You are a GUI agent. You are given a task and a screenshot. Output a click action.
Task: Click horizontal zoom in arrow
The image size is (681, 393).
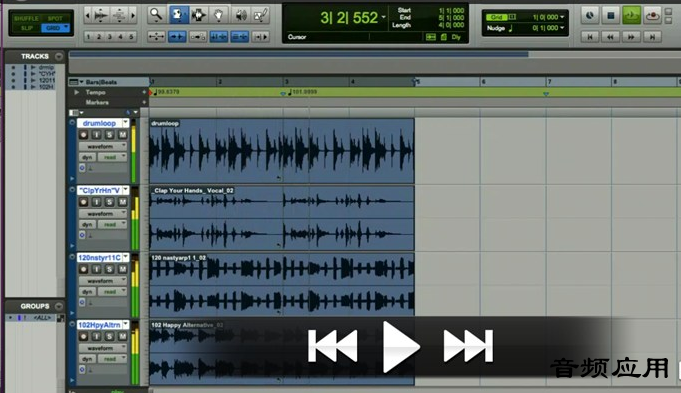pos(133,16)
